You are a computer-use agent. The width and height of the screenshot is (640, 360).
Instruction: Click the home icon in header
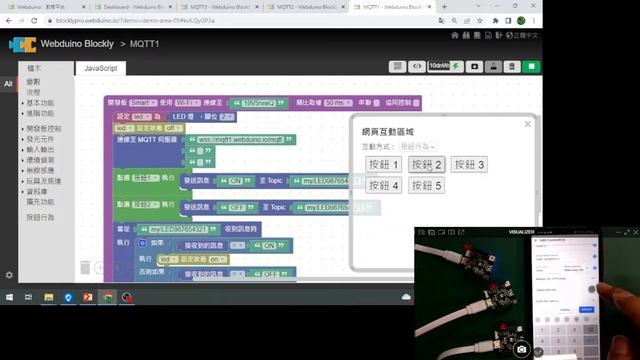[455, 36]
